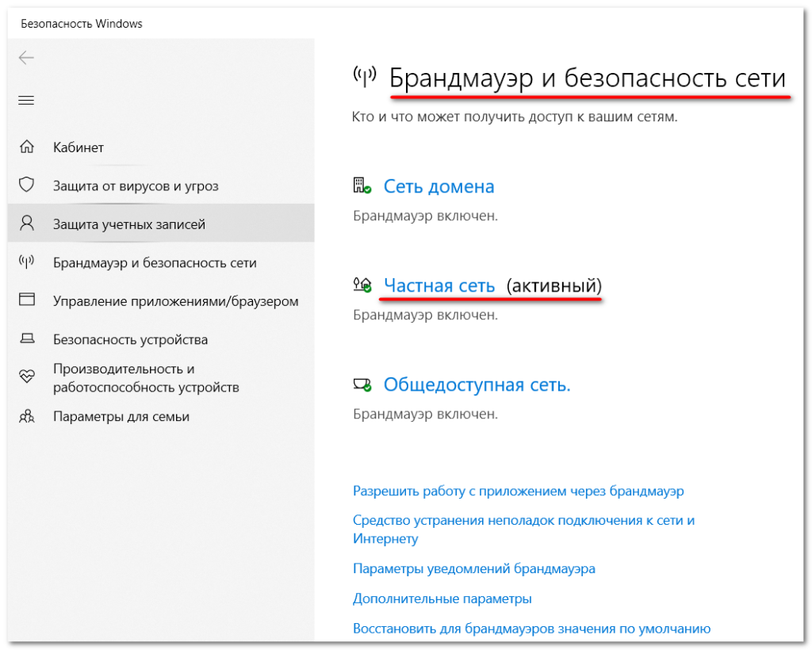The height and width of the screenshot is (650, 812).
Task: Open Производительность и работоспособность устройств
Action: (160, 378)
